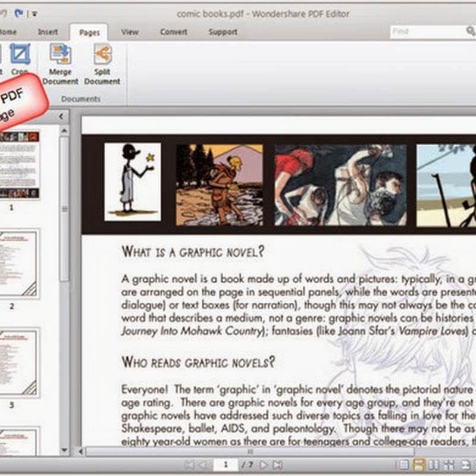Image resolution: width=476 pixels, height=476 pixels.
Task: Switch to the Home ribbon tab
Action: 8,32
